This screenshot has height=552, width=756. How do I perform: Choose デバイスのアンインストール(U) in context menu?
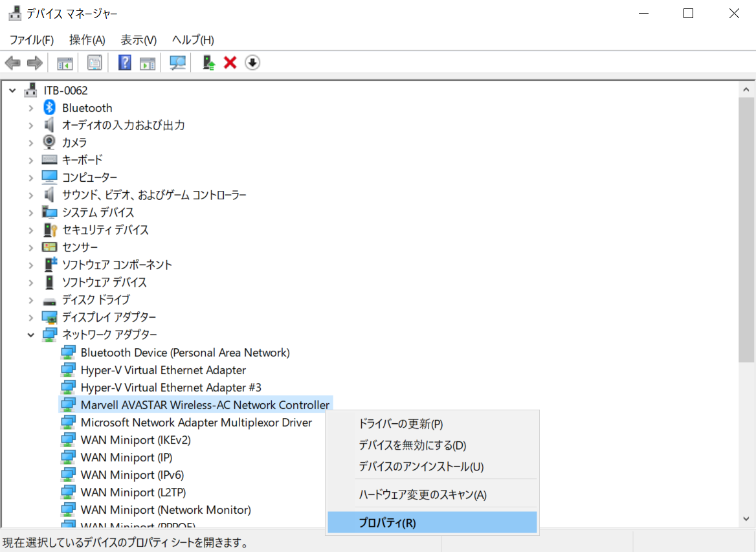(x=432, y=466)
